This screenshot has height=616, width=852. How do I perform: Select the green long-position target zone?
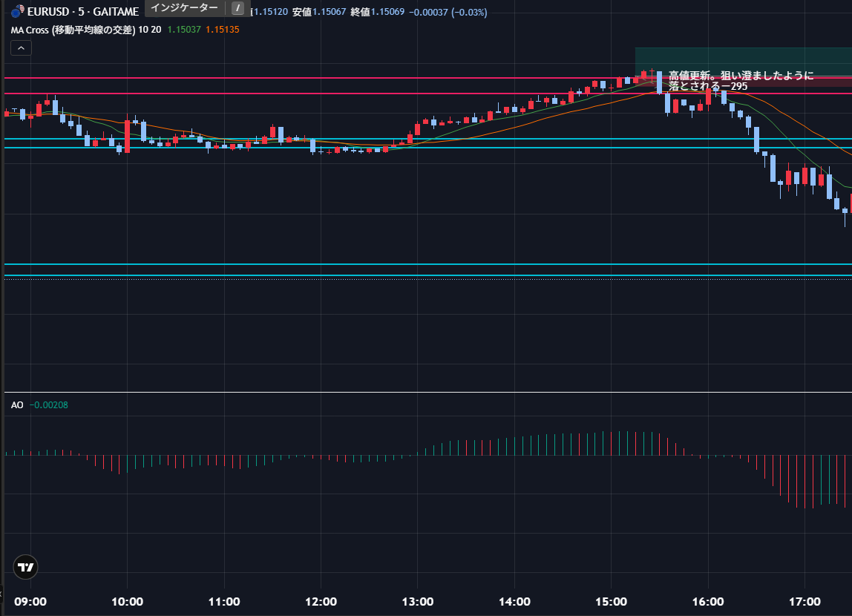click(x=742, y=58)
